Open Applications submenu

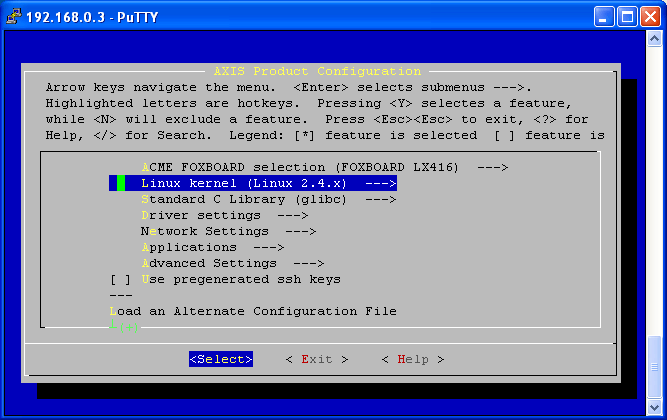click(212, 247)
